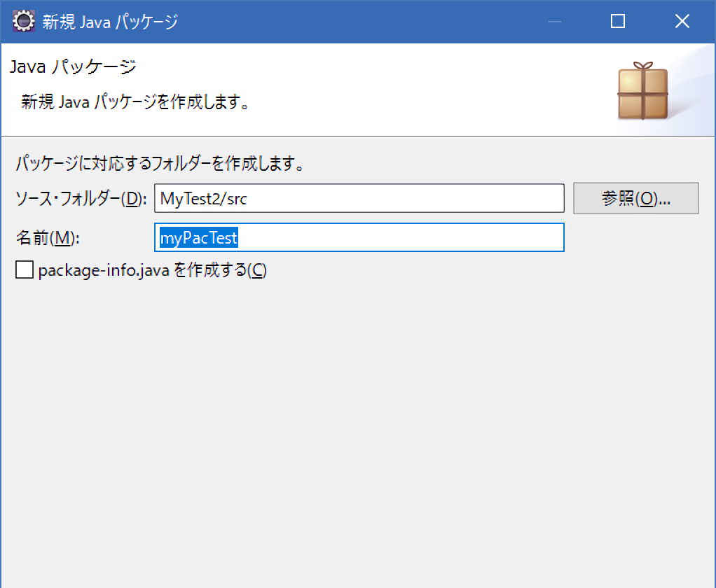The image size is (716, 588).
Task: Click the 名前(M): label
Action: pyautogui.click(x=48, y=238)
